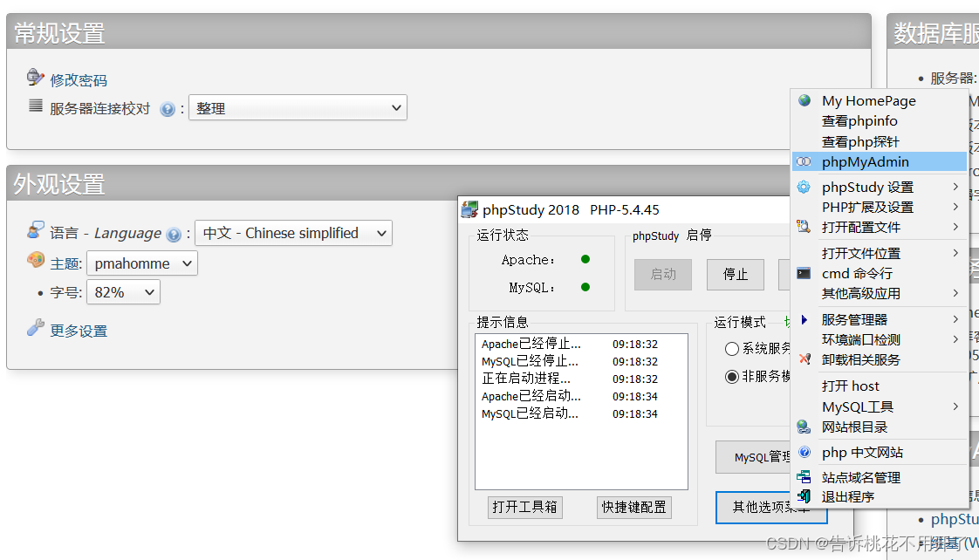Click the MySQL管理 button
The width and height of the screenshot is (979, 560).
pyautogui.click(x=753, y=457)
